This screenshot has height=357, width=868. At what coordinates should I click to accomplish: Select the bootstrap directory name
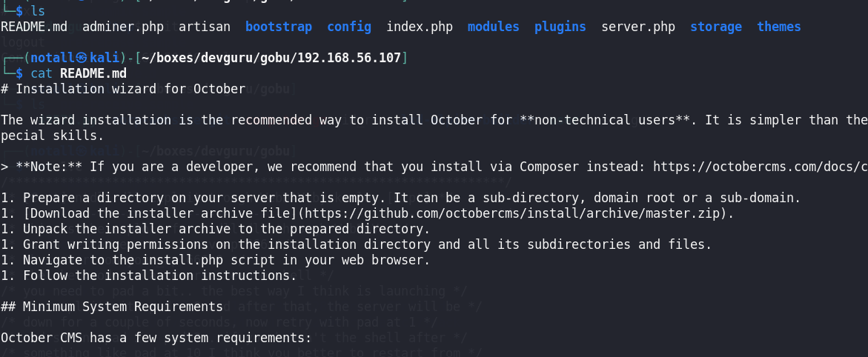click(279, 27)
